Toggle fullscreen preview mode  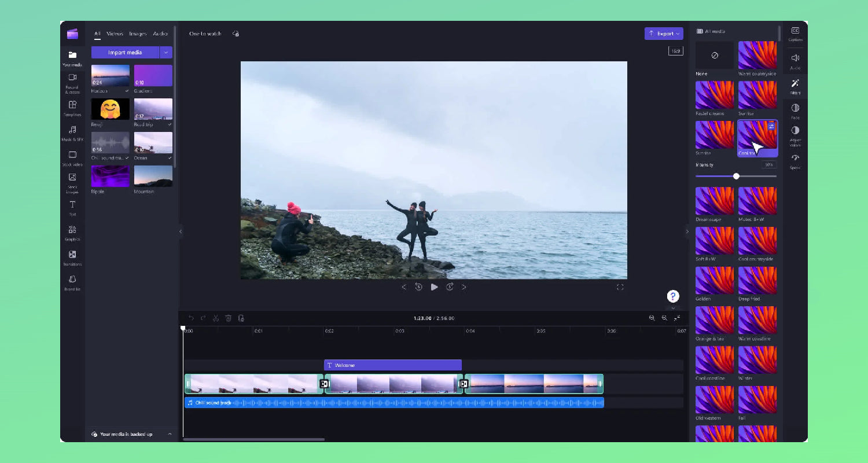[x=620, y=287]
